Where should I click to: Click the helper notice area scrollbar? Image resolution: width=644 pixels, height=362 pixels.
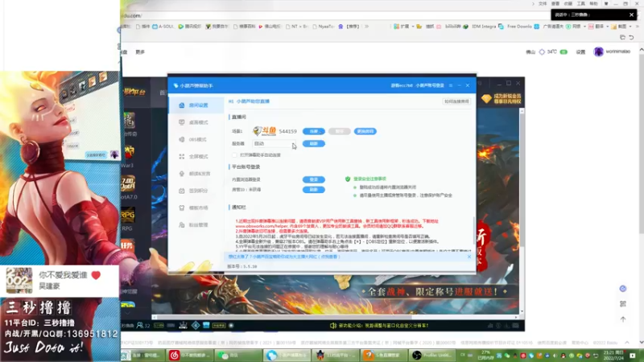click(473, 232)
